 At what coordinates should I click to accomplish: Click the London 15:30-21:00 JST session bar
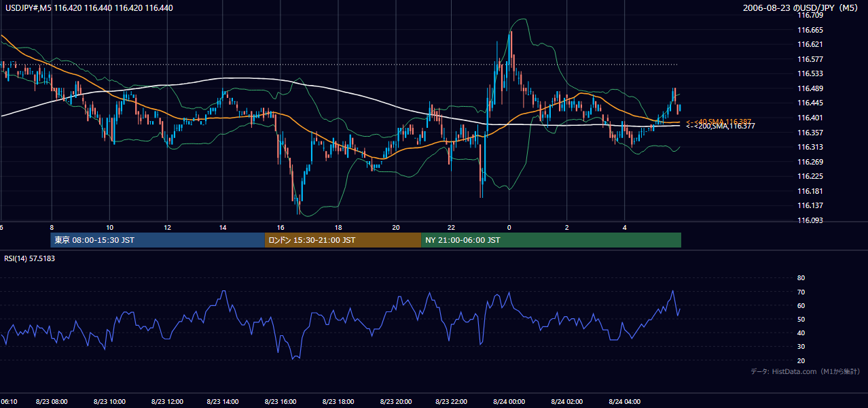click(342, 240)
